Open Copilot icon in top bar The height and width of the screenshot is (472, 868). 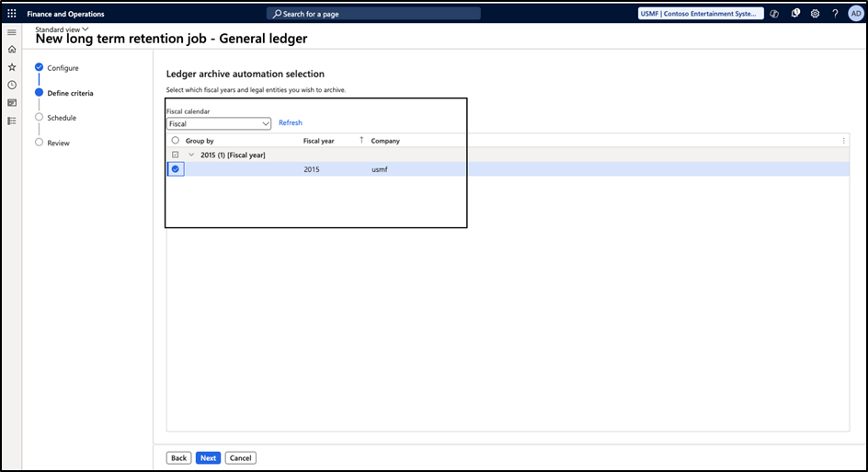[x=775, y=14]
